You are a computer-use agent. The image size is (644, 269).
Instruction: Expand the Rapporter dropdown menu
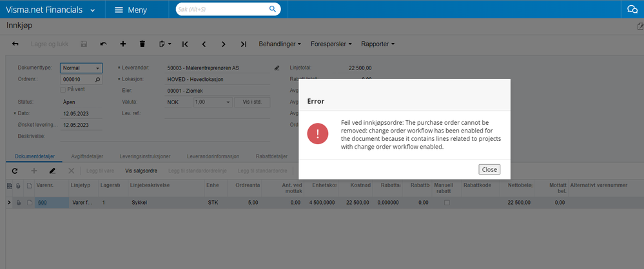click(378, 44)
